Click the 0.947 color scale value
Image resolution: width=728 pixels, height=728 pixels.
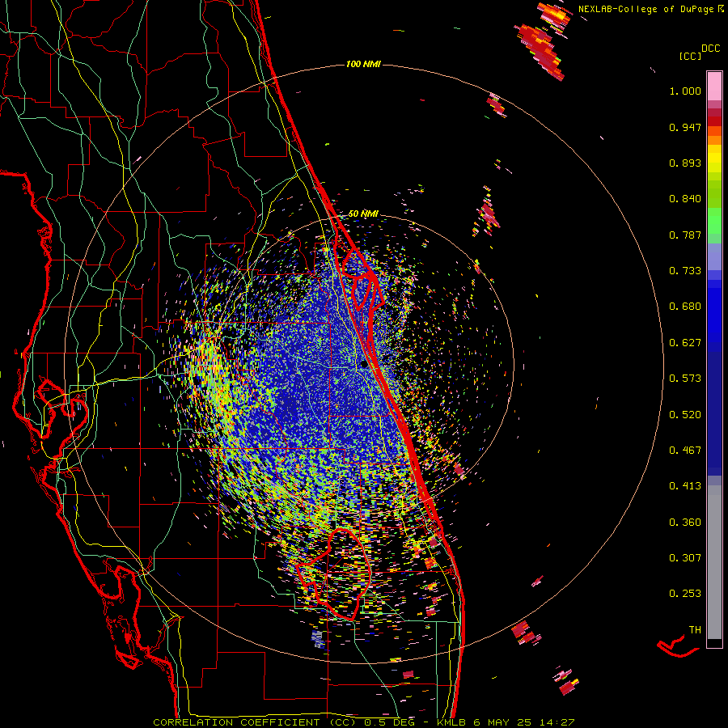(x=685, y=127)
